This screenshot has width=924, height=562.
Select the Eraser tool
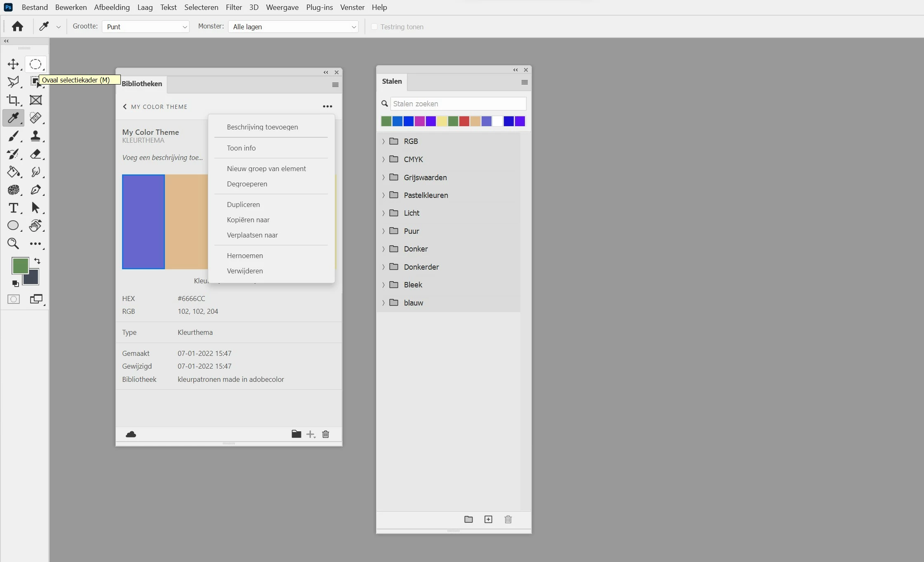[x=35, y=154]
